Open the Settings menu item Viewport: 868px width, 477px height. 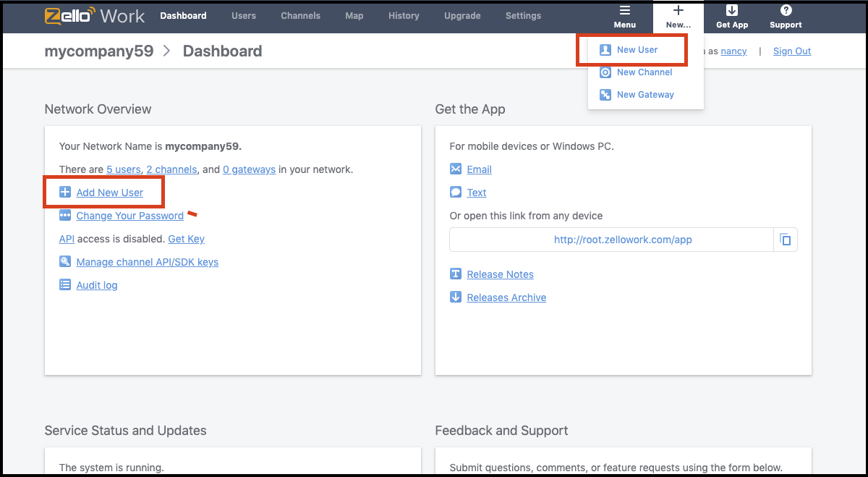pyautogui.click(x=523, y=15)
